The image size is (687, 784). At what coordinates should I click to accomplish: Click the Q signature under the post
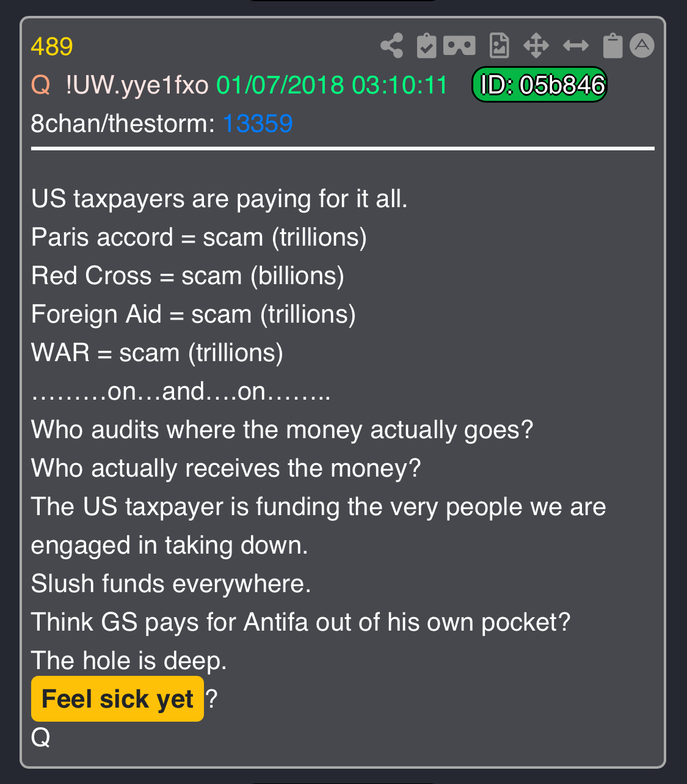pos(40,738)
